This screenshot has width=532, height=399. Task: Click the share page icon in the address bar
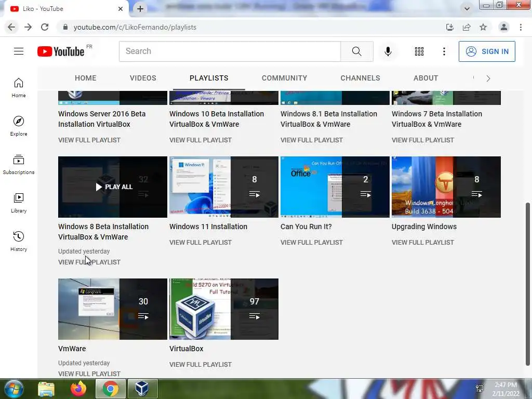[467, 27]
